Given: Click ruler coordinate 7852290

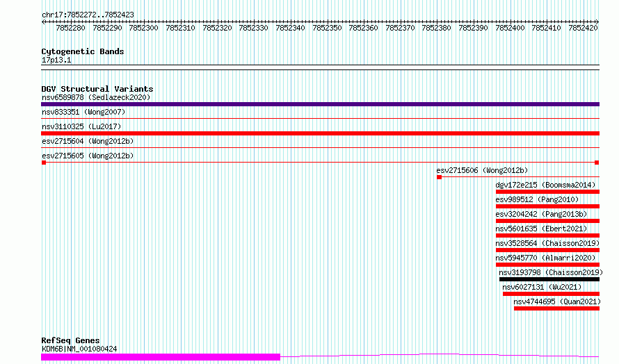Looking at the screenshot, I should tap(107, 28).
